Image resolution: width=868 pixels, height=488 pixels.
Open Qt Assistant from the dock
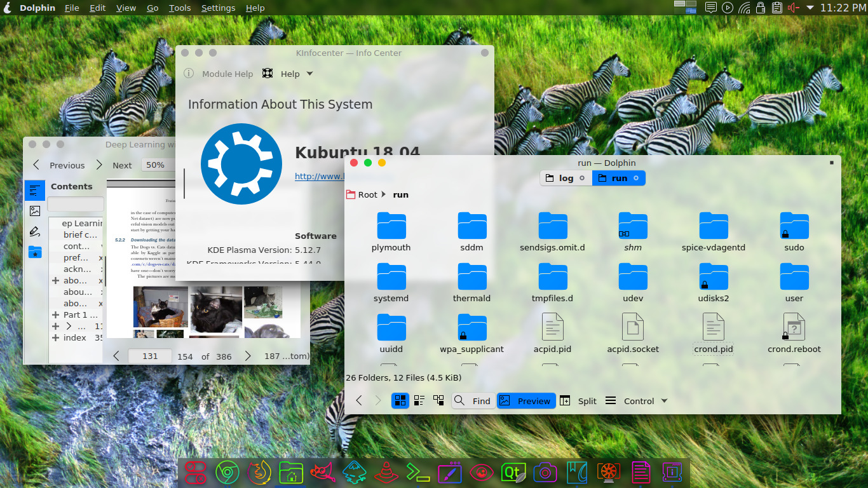[513, 472]
